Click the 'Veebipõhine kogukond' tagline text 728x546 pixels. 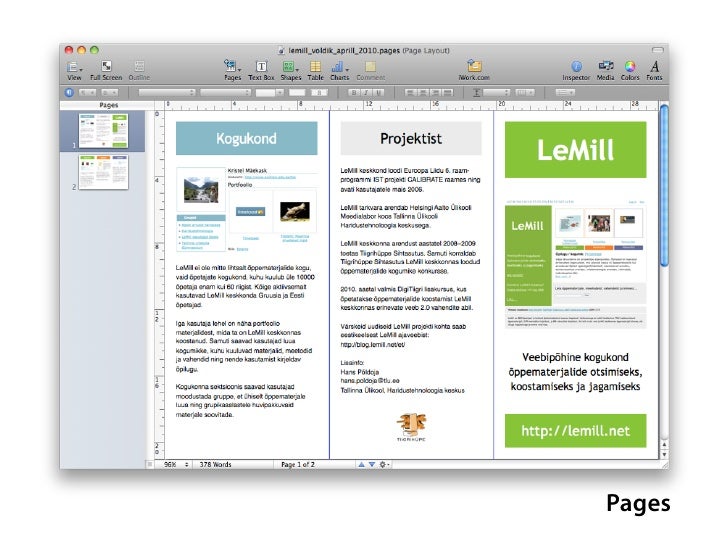coord(575,358)
